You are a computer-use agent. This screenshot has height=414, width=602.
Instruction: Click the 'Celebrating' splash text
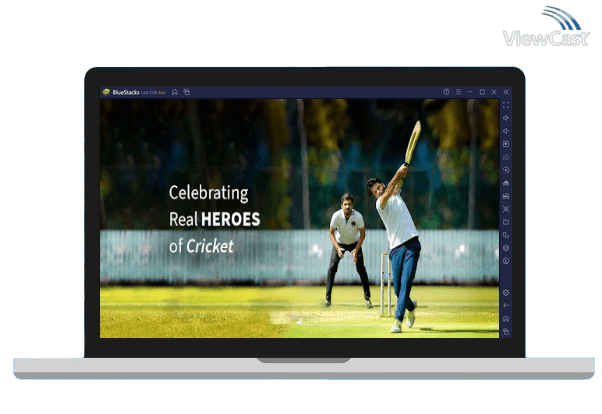pyautogui.click(x=208, y=193)
